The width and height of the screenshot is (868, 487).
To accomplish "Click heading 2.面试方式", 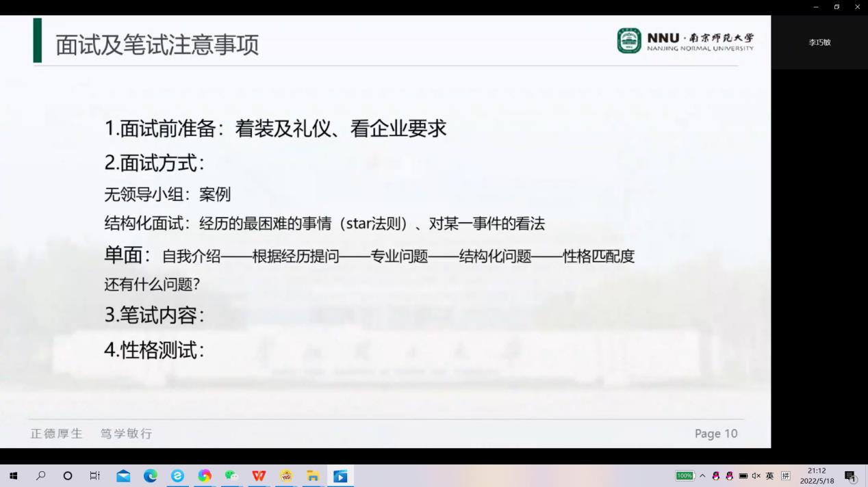I will click(x=154, y=163).
